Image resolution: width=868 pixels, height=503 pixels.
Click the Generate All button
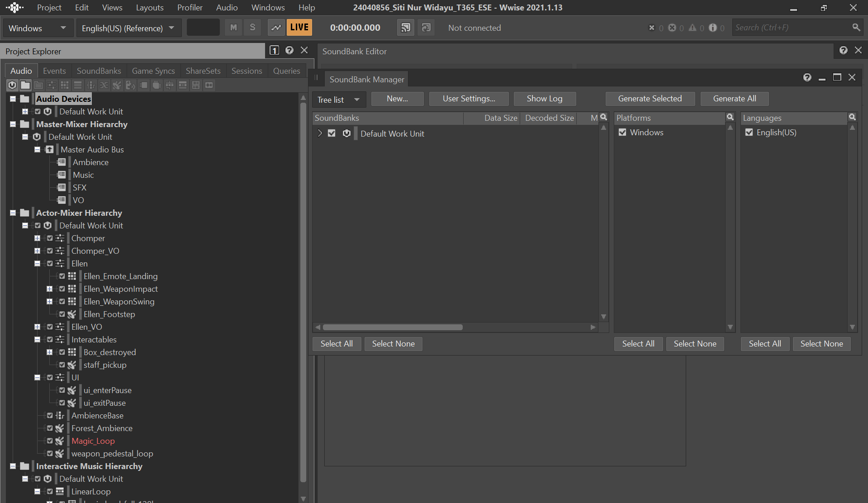(734, 99)
